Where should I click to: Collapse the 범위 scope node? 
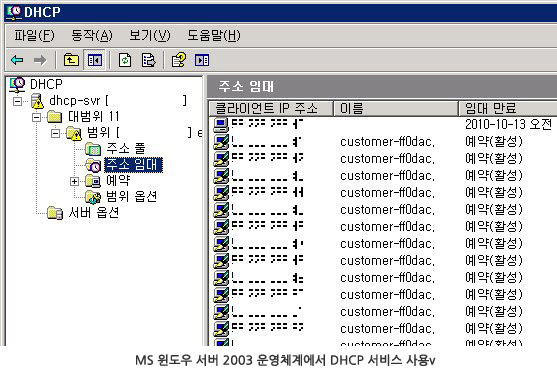click(x=55, y=133)
